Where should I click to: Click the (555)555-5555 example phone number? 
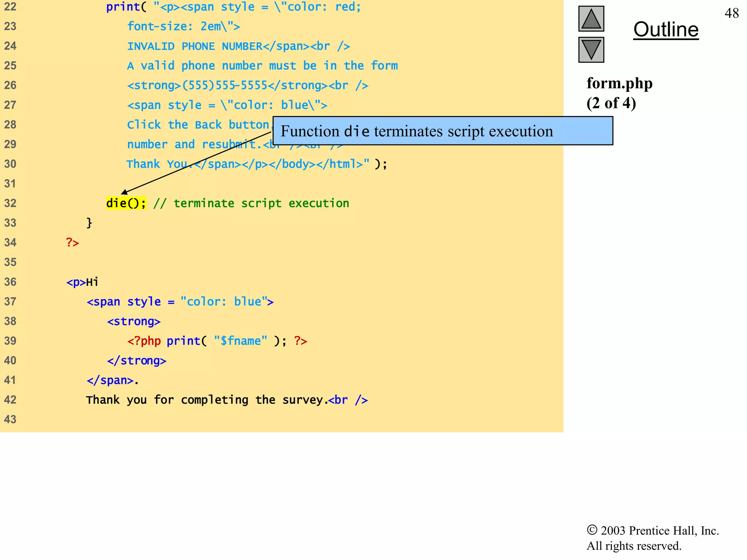click(224, 85)
